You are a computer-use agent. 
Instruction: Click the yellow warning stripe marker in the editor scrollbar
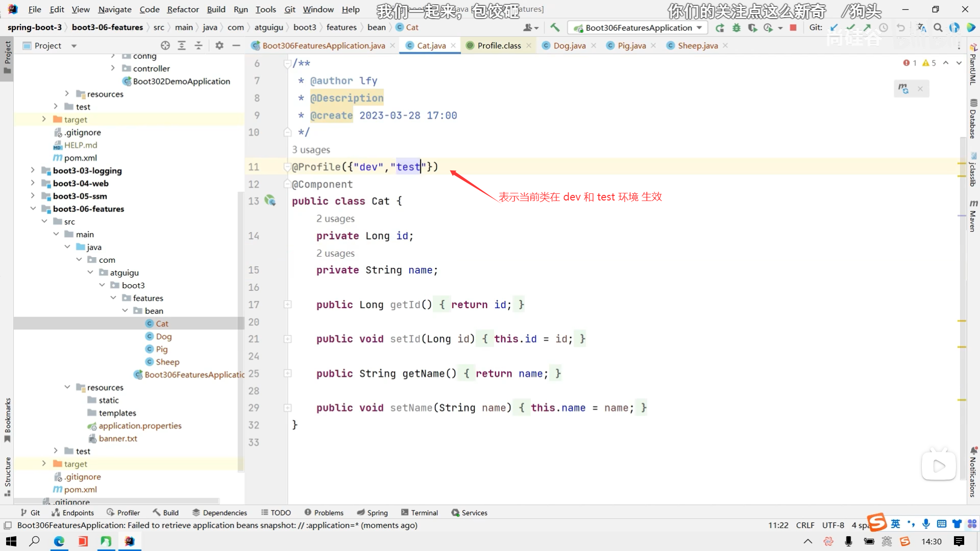pos(962,321)
